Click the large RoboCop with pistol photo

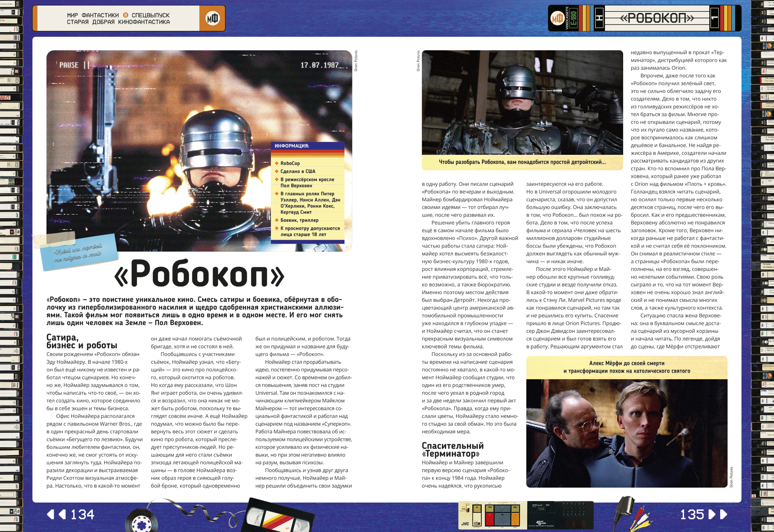[x=199, y=151]
